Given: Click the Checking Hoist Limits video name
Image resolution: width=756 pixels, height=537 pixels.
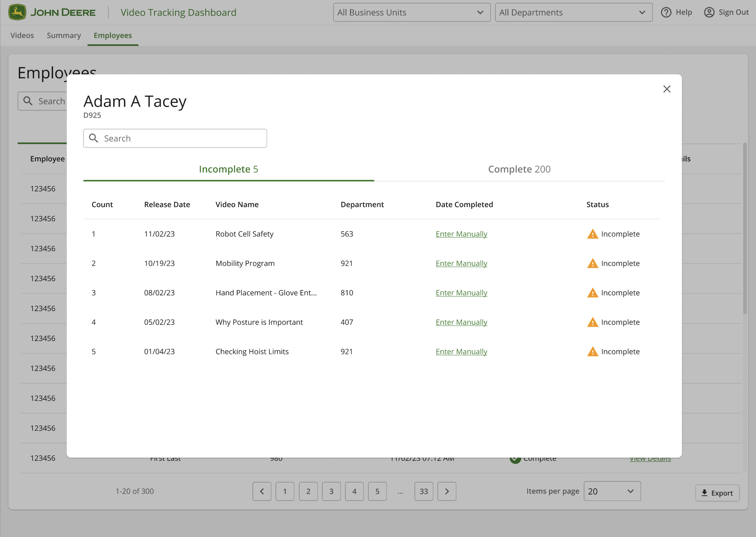Looking at the screenshot, I should (252, 352).
